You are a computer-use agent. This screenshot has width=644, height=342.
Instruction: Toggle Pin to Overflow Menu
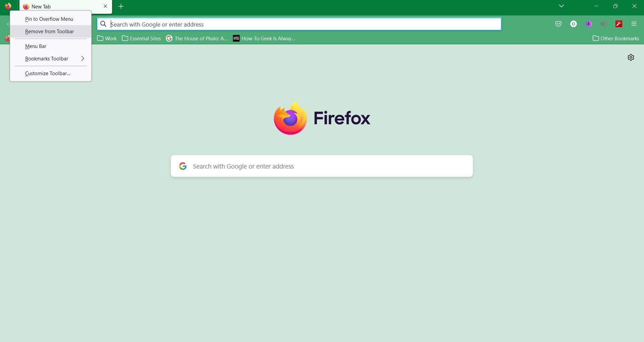49,19
